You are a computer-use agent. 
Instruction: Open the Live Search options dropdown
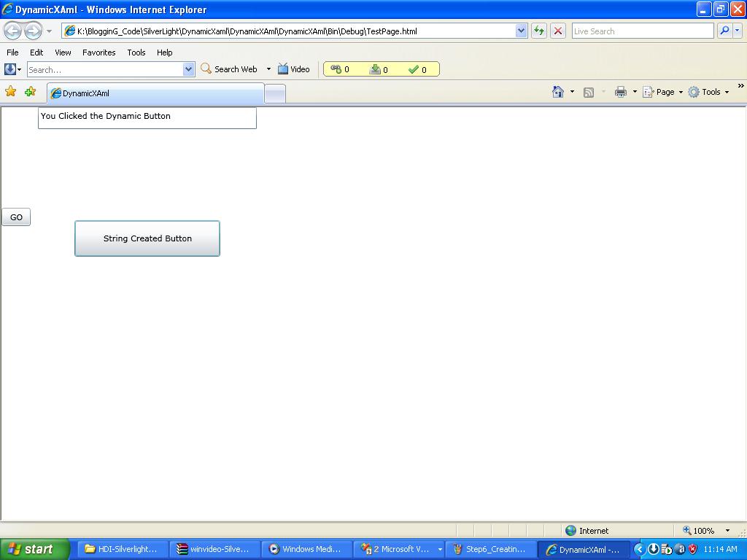(738, 31)
